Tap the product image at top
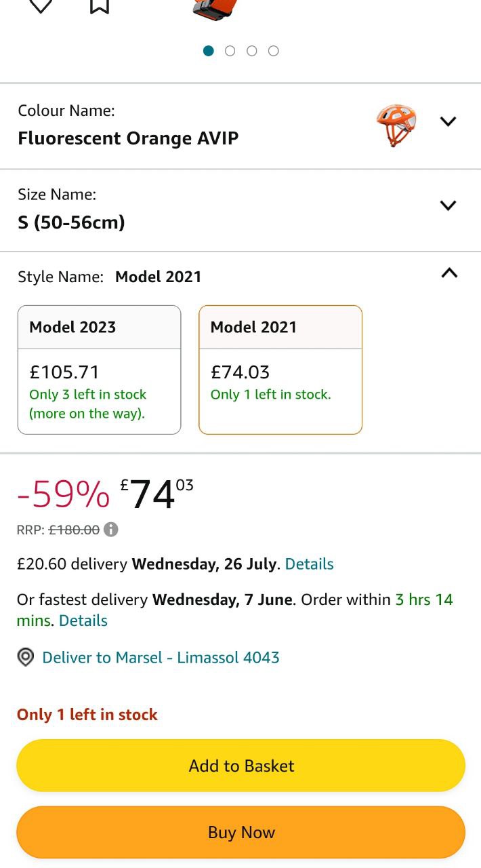The height and width of the screenshot is (868, 481). tap(215, 7)
